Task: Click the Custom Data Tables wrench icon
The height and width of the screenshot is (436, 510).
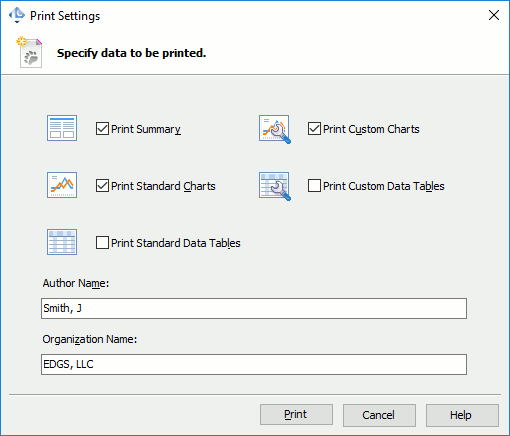Action: [275, 186]
